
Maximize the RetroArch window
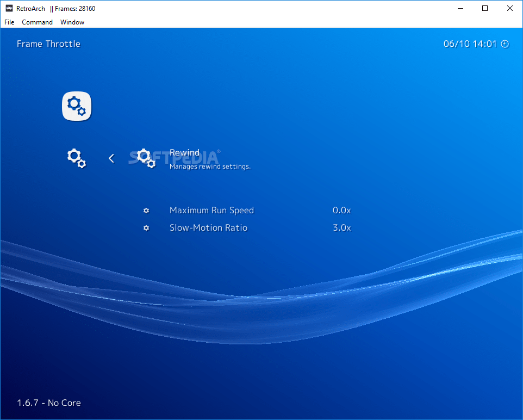click(485, 8)
